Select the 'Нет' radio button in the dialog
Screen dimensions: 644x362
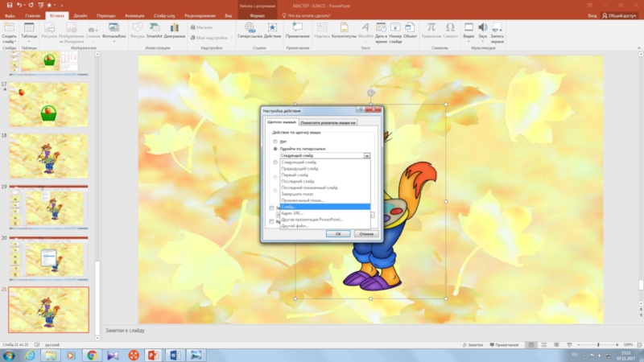(x=276, y=141)
